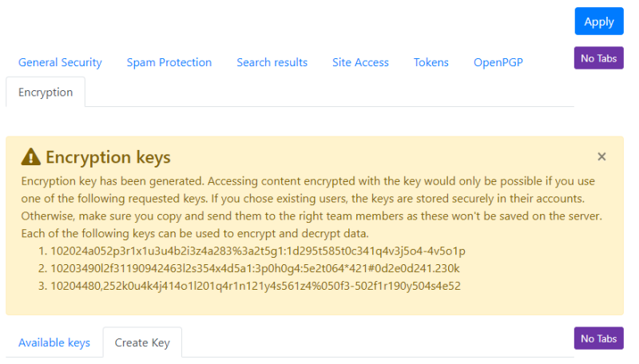Screen dimensions: 639x364
Task: Click the second key starting 10203490l2f
Action: (255, 268)
